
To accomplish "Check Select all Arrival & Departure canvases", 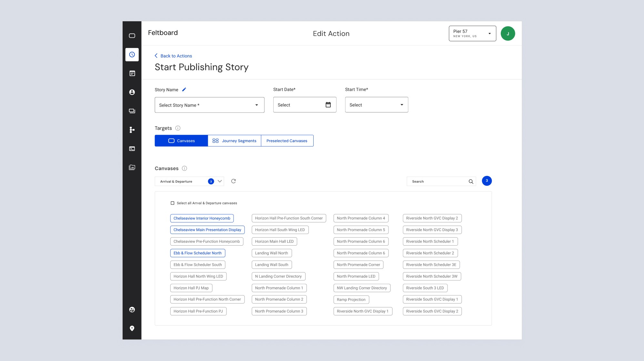I will (x=172, y=203).
